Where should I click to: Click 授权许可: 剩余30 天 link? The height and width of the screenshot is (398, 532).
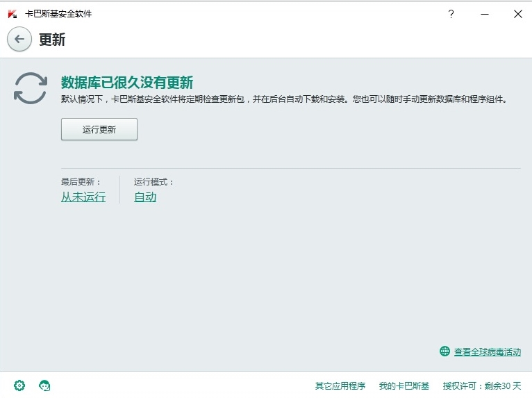[482, 385]
